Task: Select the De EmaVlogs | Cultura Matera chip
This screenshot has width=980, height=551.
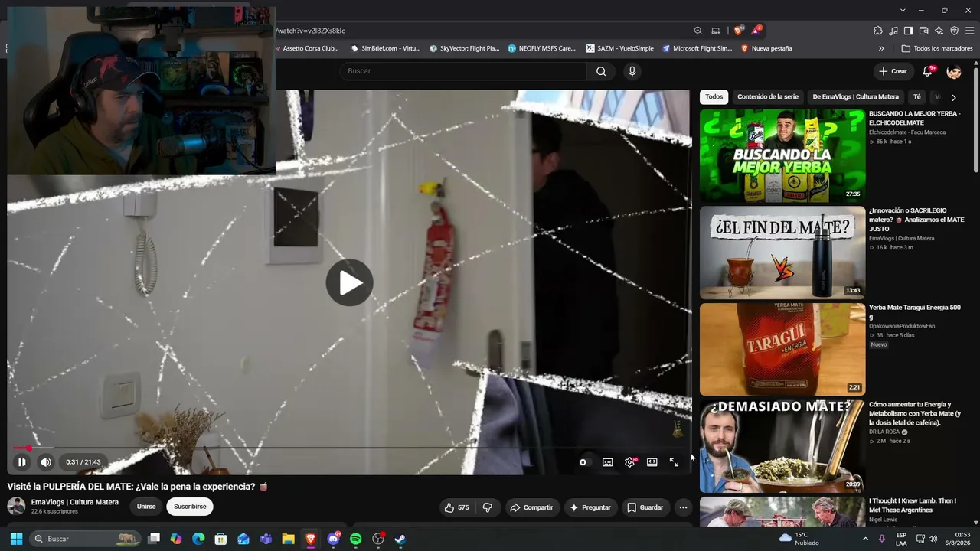Action: (x=856, y=97)
